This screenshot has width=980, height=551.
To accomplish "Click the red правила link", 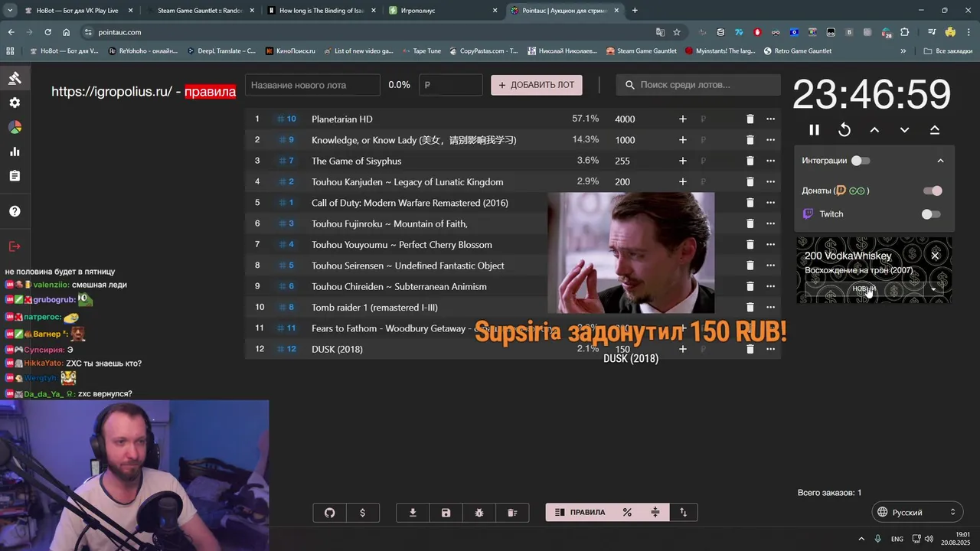I will (210, 92).
